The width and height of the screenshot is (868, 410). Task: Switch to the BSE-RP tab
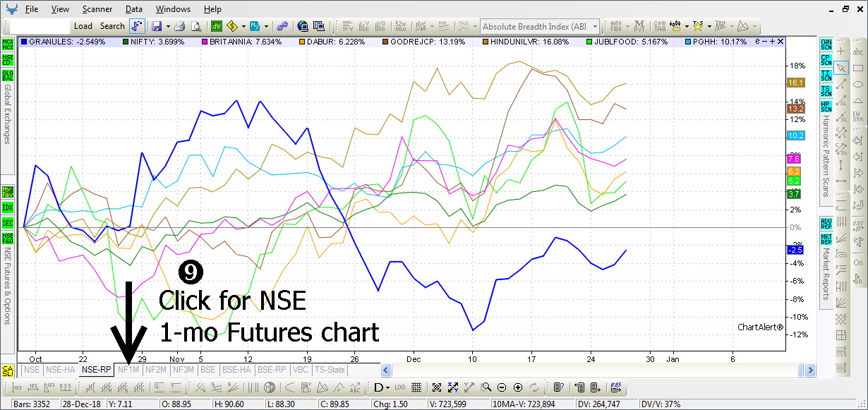coord(271,369)
